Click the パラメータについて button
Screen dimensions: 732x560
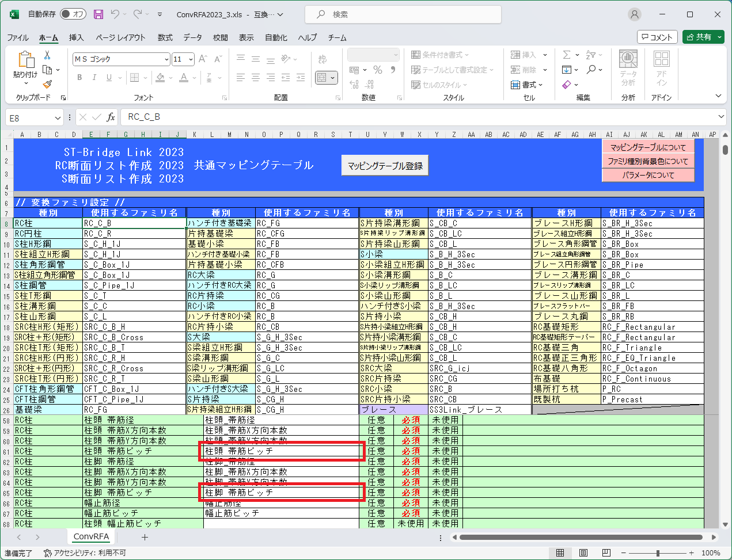648,175
